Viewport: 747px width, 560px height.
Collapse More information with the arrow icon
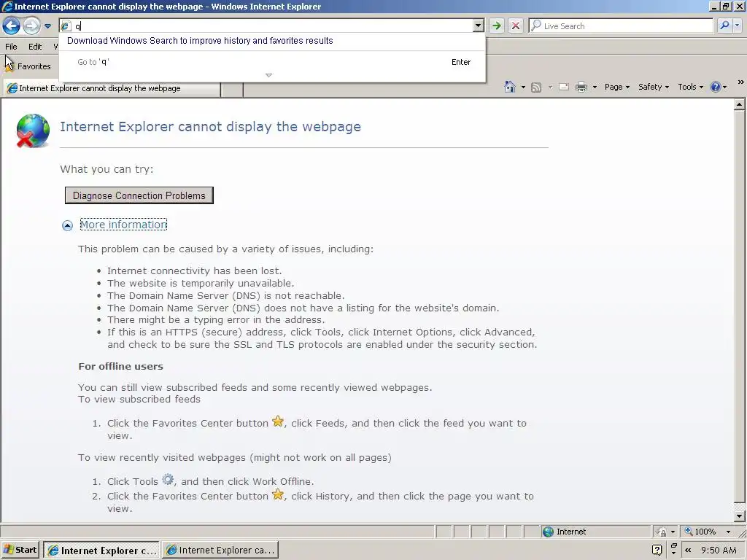pyautogui.click(x=67, y=225)
